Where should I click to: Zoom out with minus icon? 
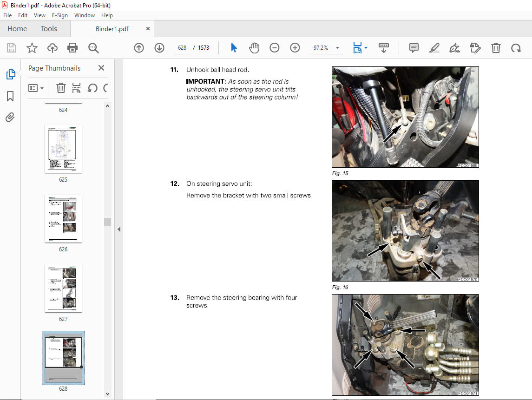[x=275, y=48]
